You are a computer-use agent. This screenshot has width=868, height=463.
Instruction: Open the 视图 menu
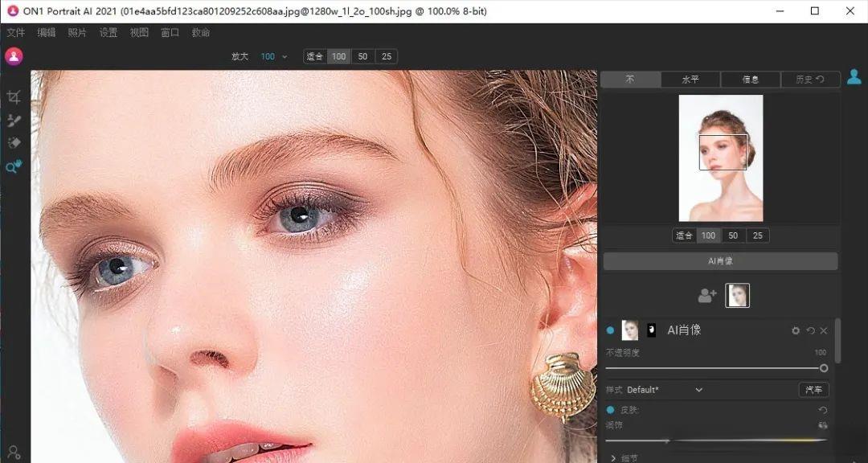[x=139, y=33]
